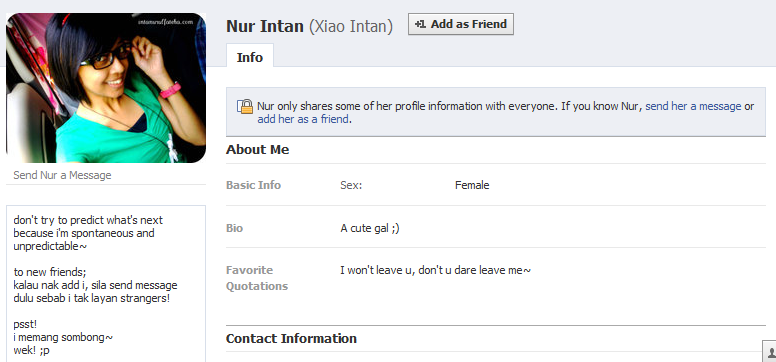Click the padlock privacy icon
776x362 pixels.
(x=244, y=106)
